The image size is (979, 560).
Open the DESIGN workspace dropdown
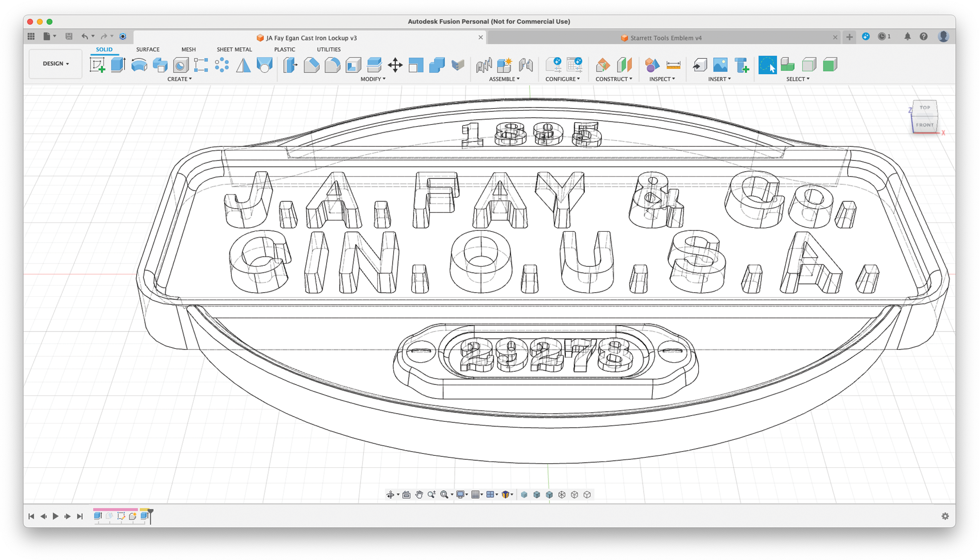click(56, 63)
